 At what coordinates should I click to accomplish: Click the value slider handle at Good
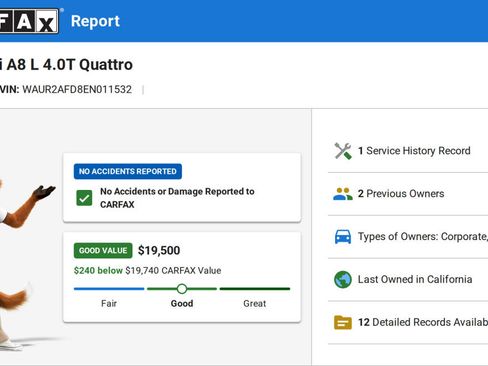182,289
